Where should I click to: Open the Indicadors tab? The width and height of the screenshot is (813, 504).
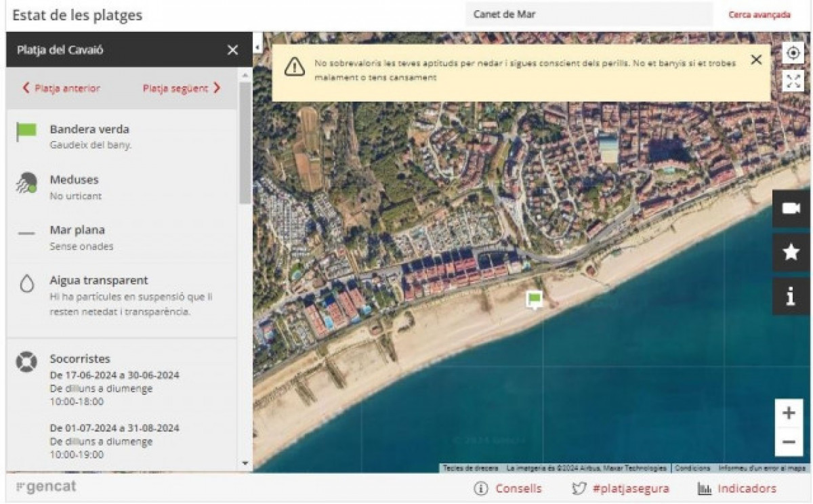click(x=737, y=488)
